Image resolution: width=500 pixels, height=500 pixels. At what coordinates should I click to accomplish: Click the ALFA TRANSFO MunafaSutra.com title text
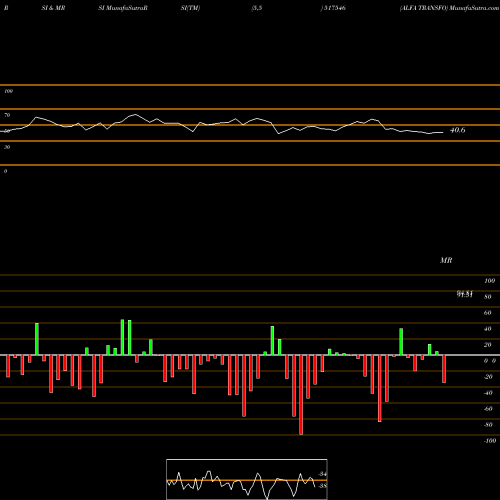(x=449, y=8)
